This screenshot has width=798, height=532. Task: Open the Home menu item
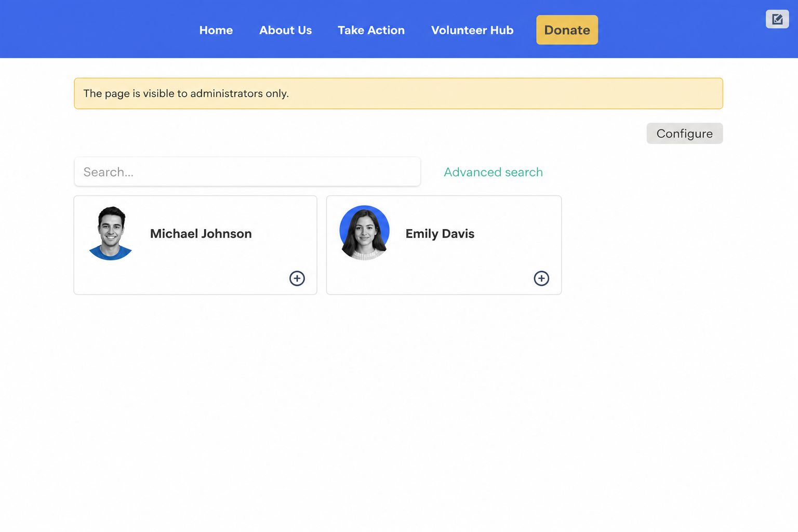pos(216,30)
